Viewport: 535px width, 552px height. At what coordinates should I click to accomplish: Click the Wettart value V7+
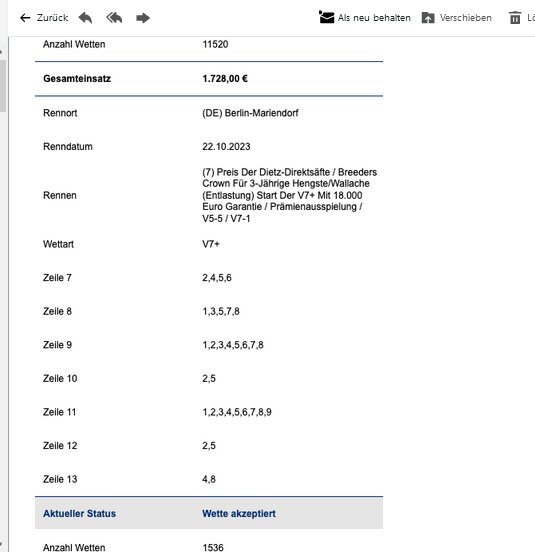point(211,244)
